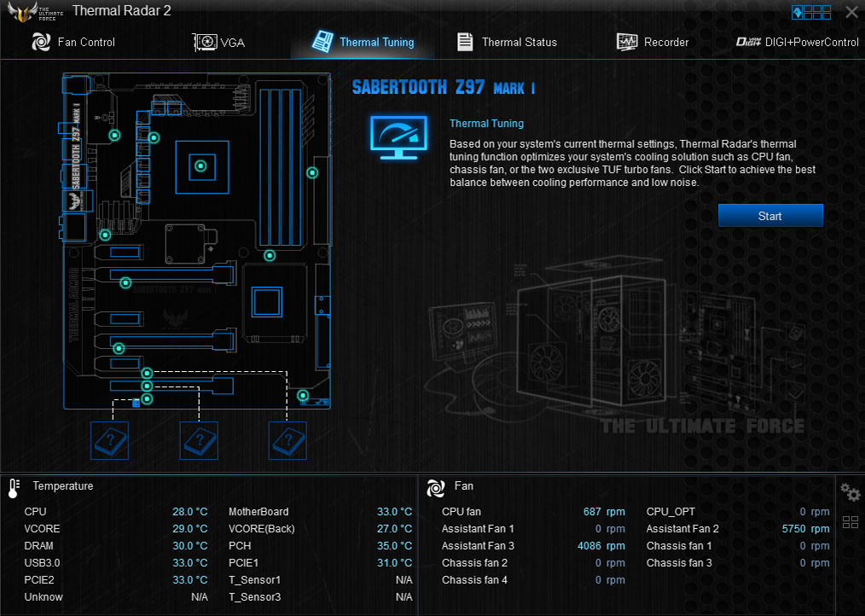Select sensor dot right of the DRAM slots
Image resolution: width=865 pixels, height=616 pixels.
pyautogui.click(x=312, y=172)
